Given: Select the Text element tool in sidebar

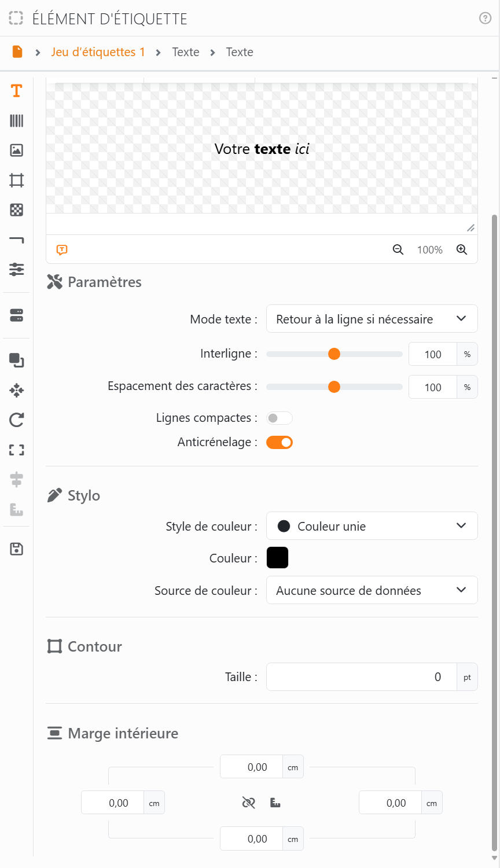Looking at the screenshot, I should click(16, 91).
